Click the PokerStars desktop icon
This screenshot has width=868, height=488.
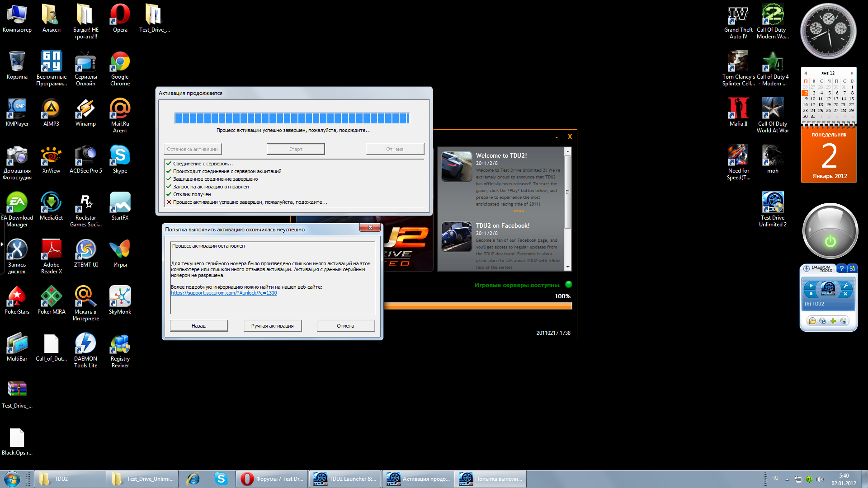point(17,298)
